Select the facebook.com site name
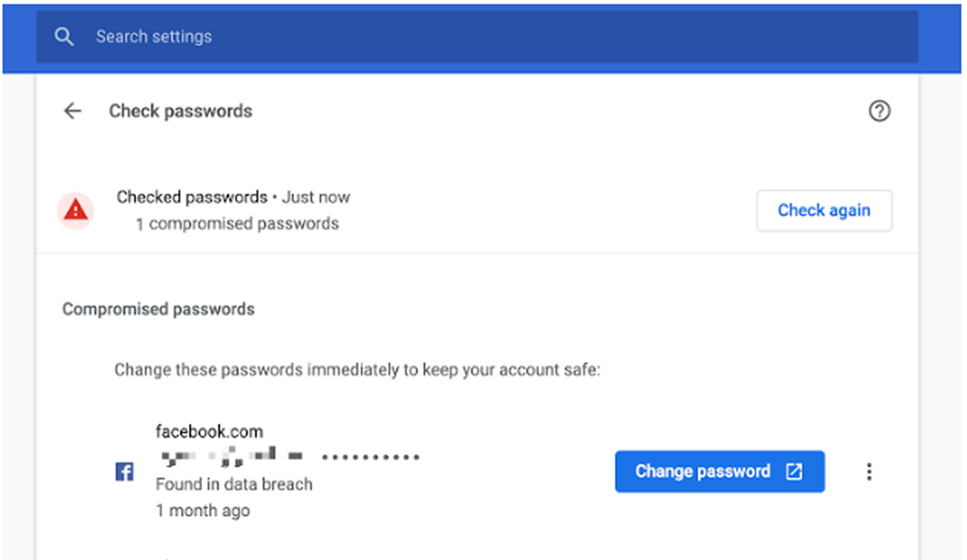The width and height of the screenshot is (967, 560). (210, 431)
